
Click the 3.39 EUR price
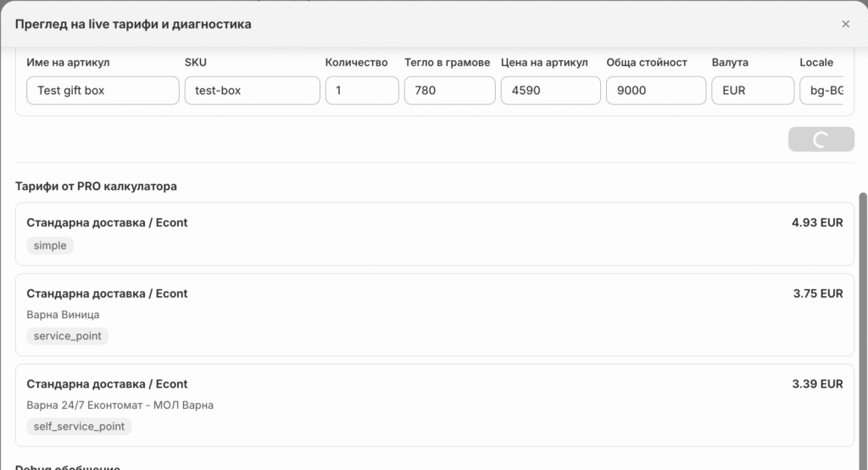[x=817, y=384]
